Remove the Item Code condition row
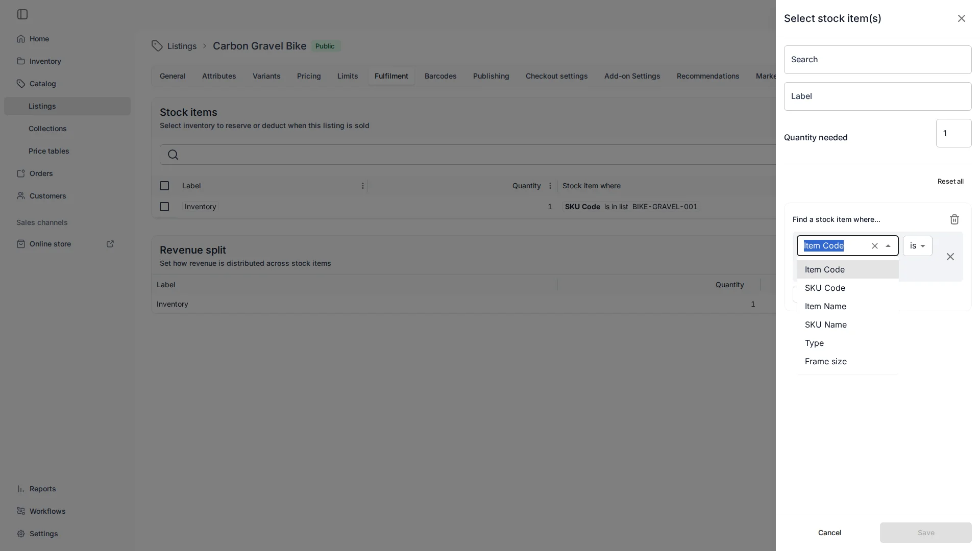980x551 pixels. click(x=950, y=257)
